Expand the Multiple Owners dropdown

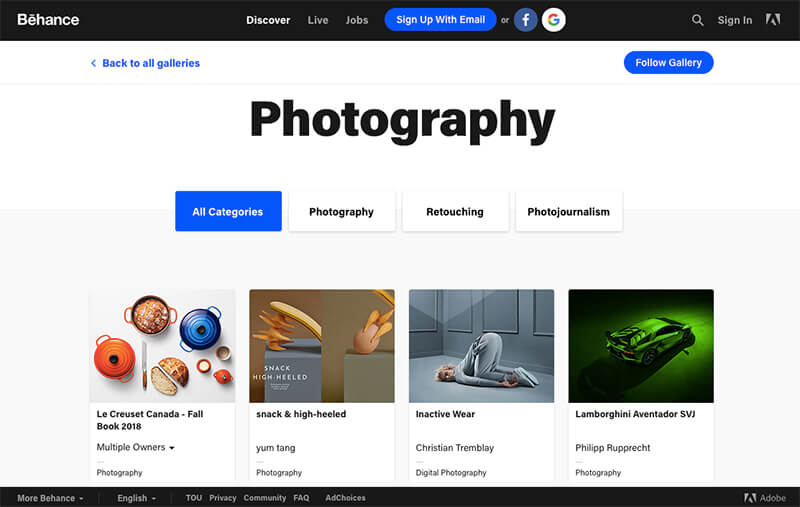pyautogui.click(x=136, y=447)
